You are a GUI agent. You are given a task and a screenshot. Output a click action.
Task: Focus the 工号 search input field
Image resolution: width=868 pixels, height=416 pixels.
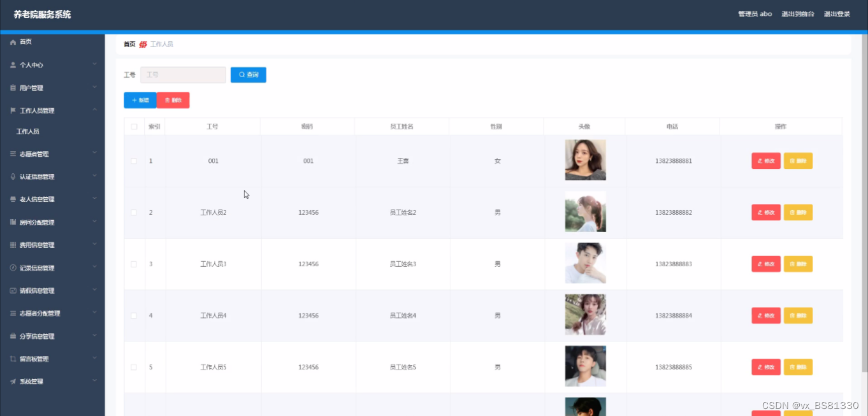point(183,75)
